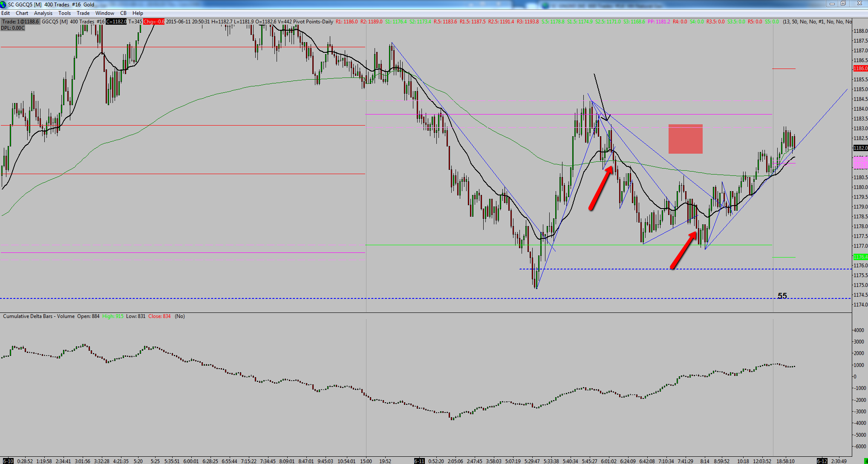Click the Cumulative Delta Close: 834 value
This screenshot has height=464, width=868.
pyautogui.click(x=159, y=316)
